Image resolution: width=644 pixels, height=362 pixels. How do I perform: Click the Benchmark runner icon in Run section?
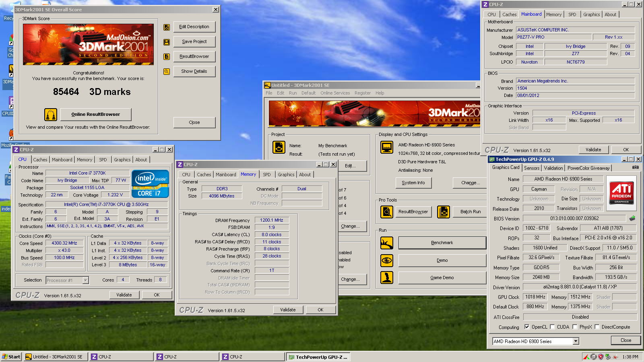pyautogui.click(x=387, y=243)
